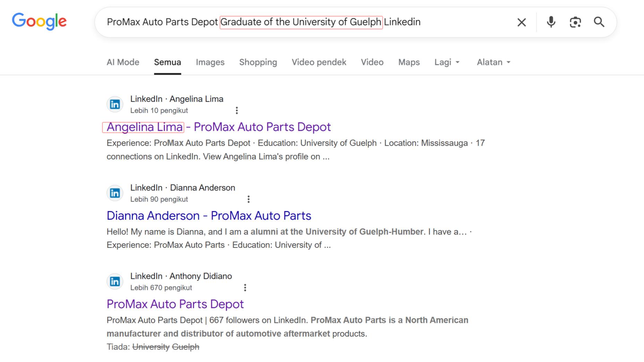
Task: Open the Maps tab
Action: [409, 62]
